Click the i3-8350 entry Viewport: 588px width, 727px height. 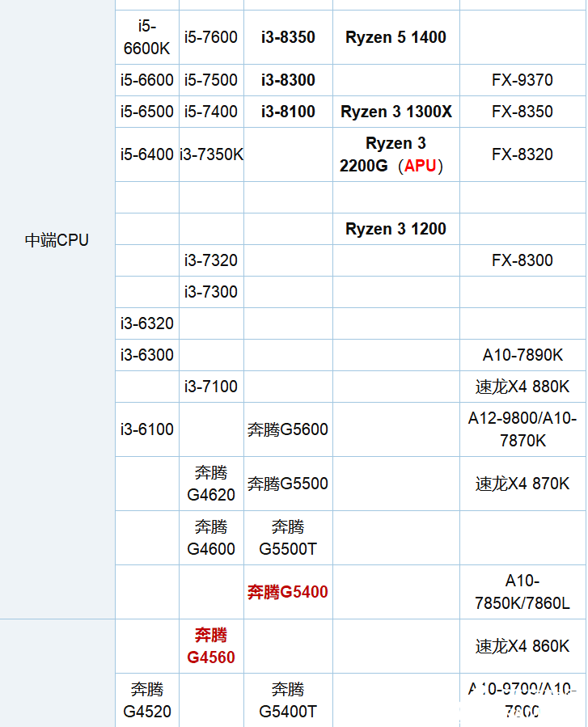click(288, 37)
